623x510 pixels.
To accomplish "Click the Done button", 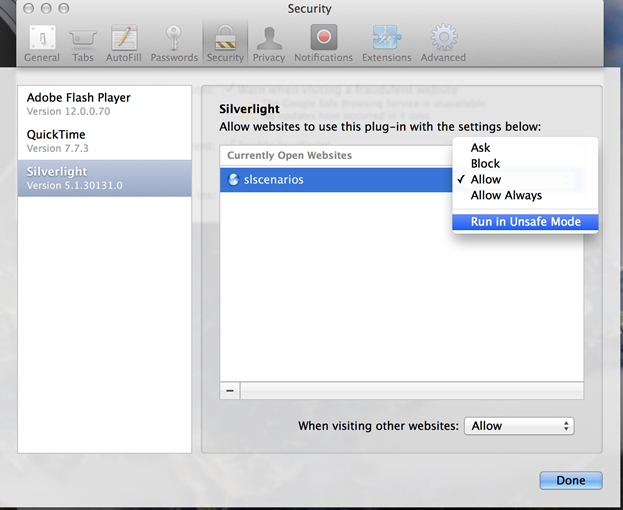I will 571,481.
